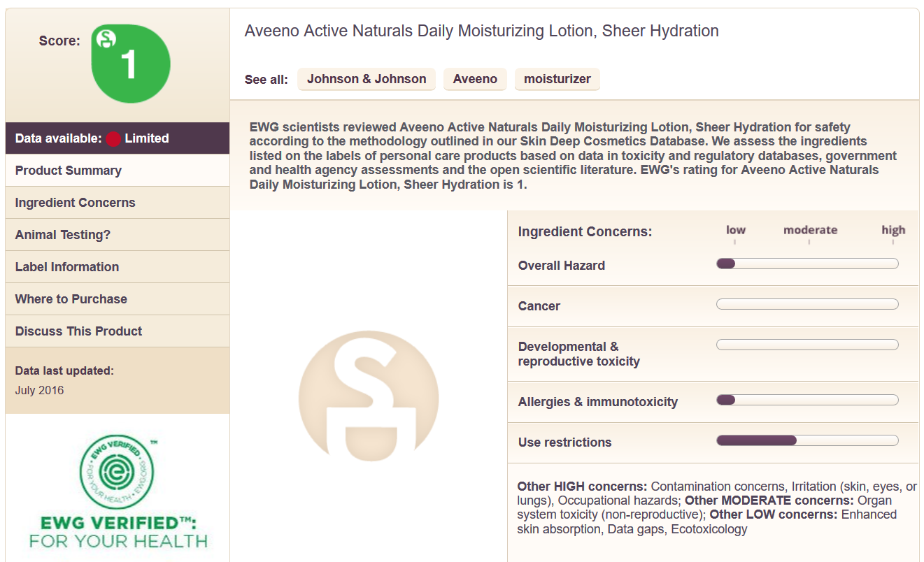This screenshot has width=924, height=562.
Task: Click the 'Score:' label
Action: coord(59,41)
